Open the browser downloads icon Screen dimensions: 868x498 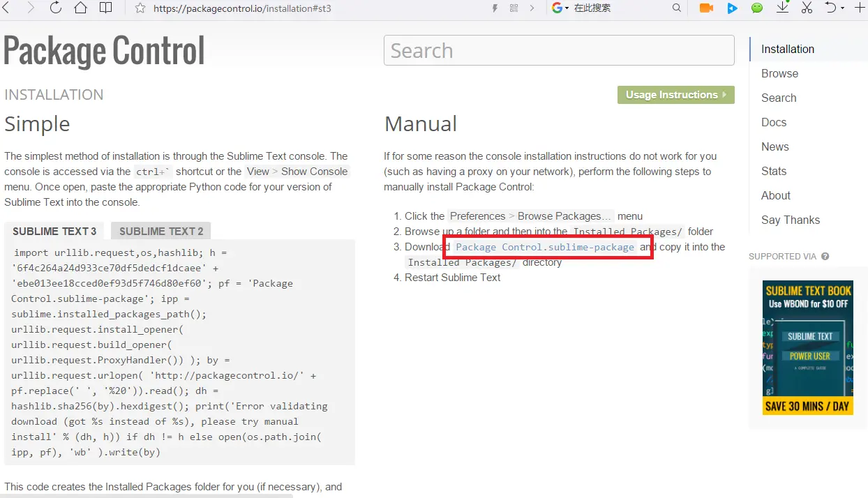click(783, 8)
